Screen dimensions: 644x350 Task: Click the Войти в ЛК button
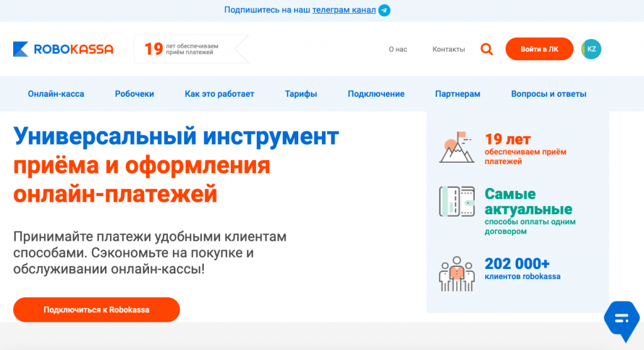pyautogui.click(x=539, y=49)
